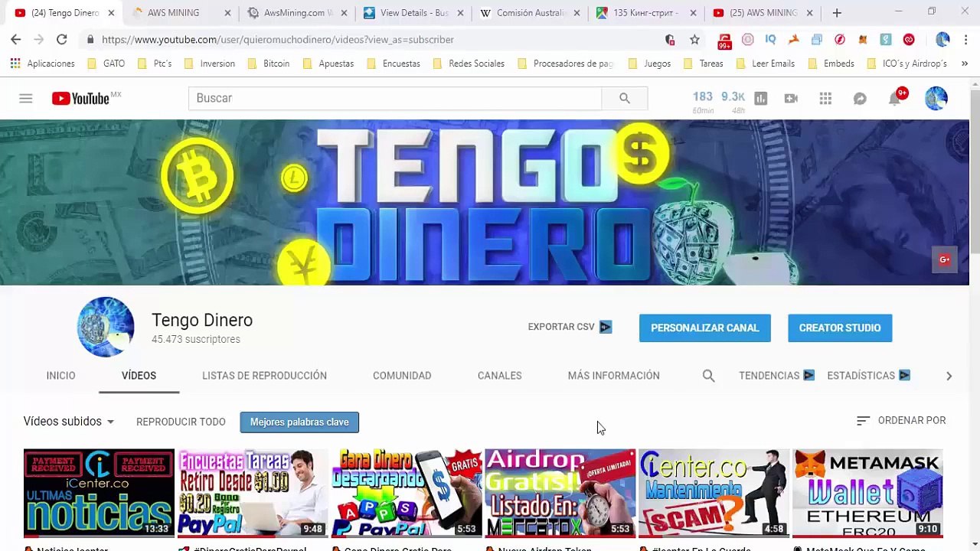
Task: Open Creator Studio
Action: click(840, 328)
